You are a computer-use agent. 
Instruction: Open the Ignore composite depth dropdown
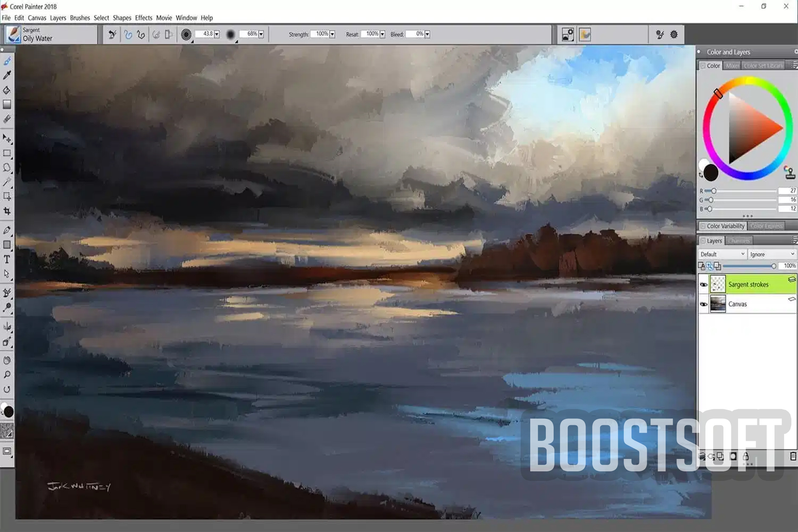[x=772, y=254]
